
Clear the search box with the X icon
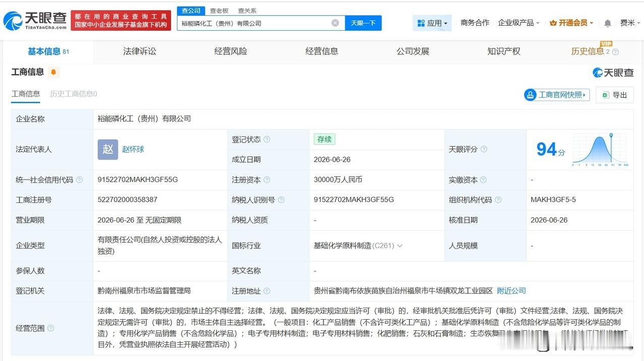click(335, 23)
